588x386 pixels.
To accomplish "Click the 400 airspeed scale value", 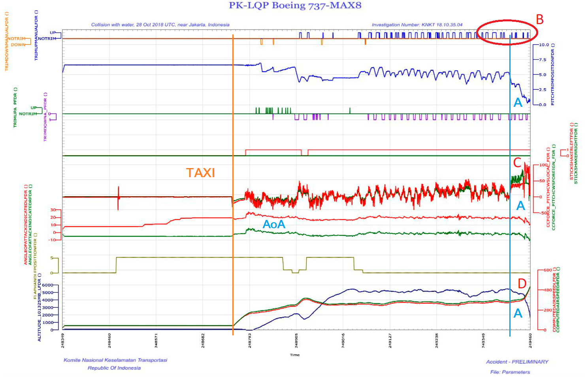I will click(548, 290).
